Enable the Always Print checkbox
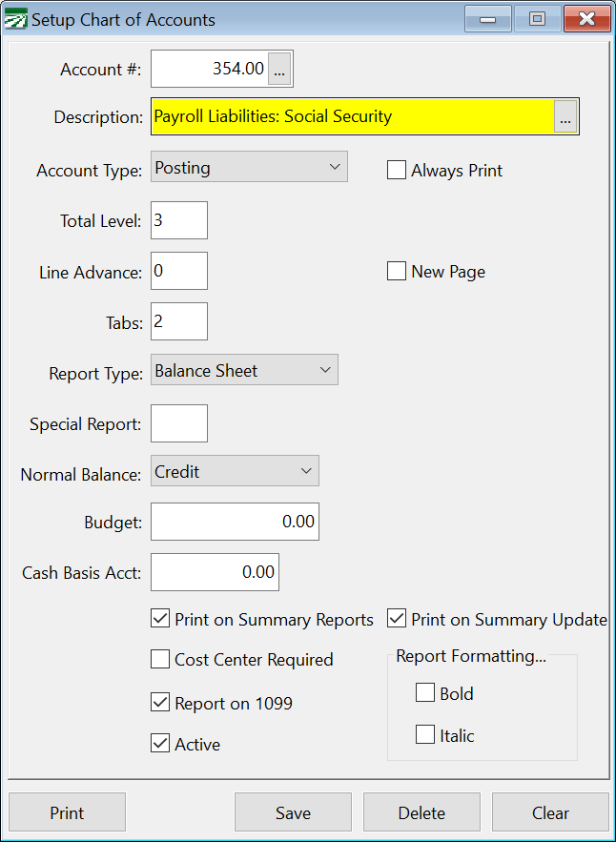The image size is (616, 842). [x=397, y=171]
